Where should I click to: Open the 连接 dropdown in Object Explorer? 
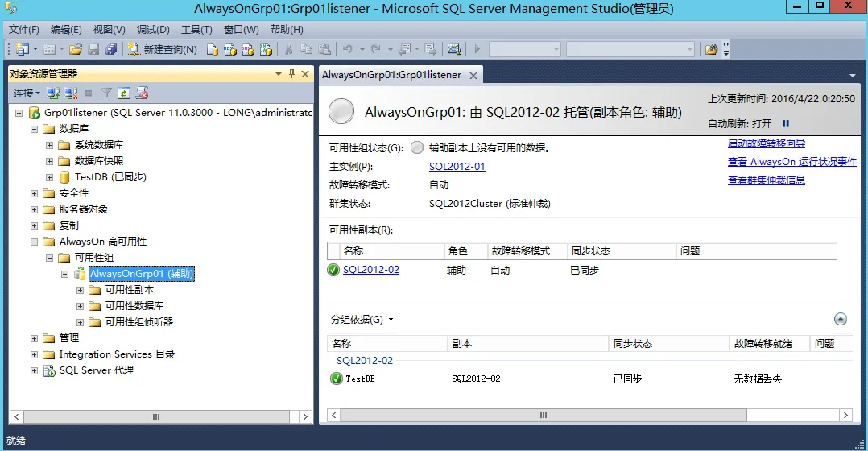pyautogui.click(x=27, y=93)
